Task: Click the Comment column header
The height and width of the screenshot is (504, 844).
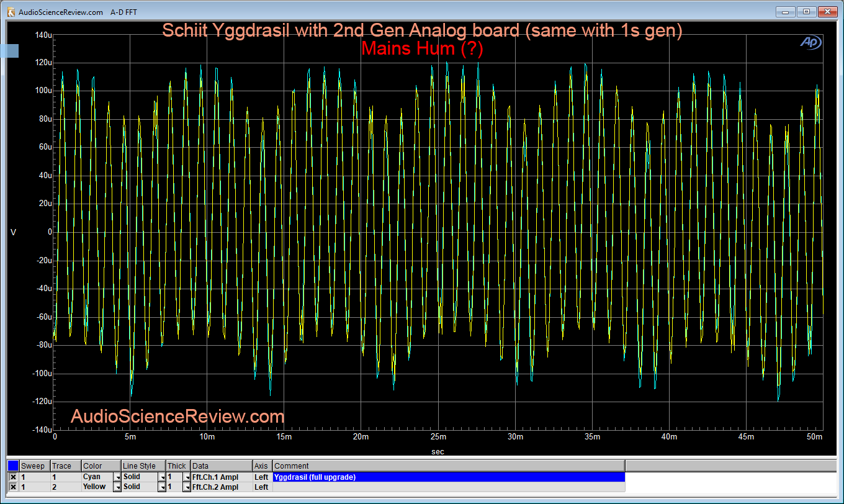Action: pos(448,466)
